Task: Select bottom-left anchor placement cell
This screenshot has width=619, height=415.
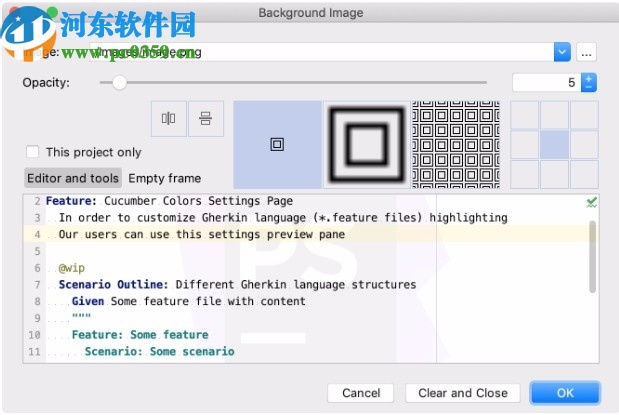Action: click(525, 174)
